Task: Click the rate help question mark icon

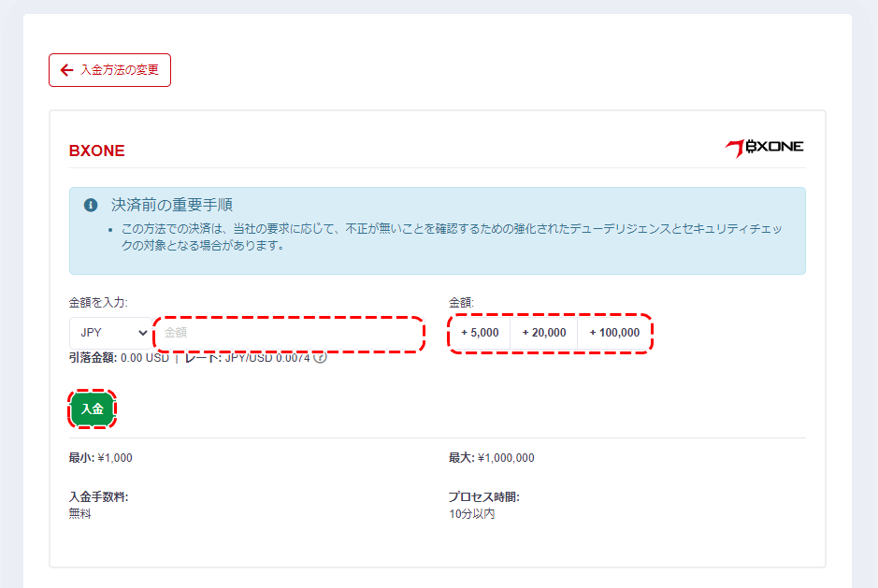Action: (x=320, y=357)
